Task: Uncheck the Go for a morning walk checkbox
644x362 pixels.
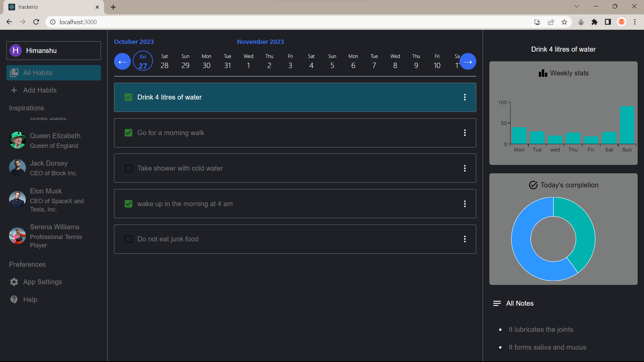Action: tap(128, 133)
